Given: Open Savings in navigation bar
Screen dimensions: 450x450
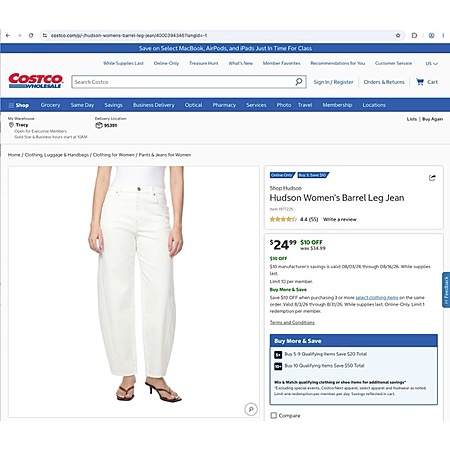Looking at the screenshot, I should [x=113, y=105].
